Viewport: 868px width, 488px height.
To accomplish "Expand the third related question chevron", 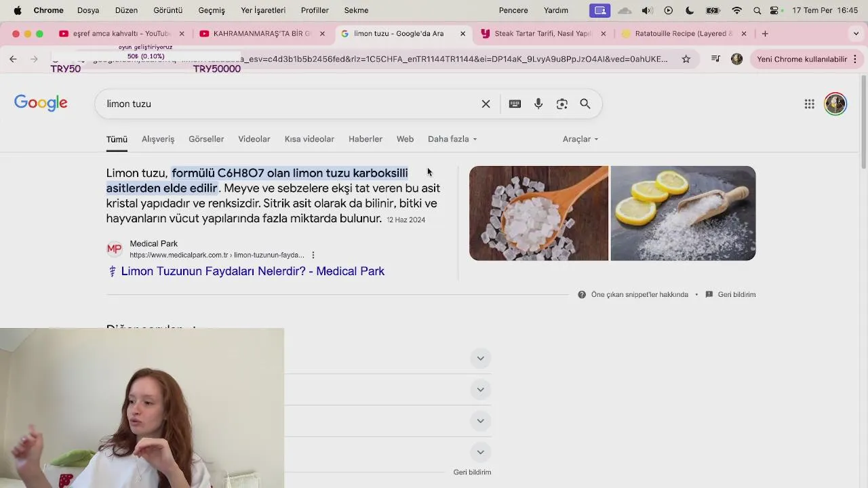I will [x=480, y=420].
